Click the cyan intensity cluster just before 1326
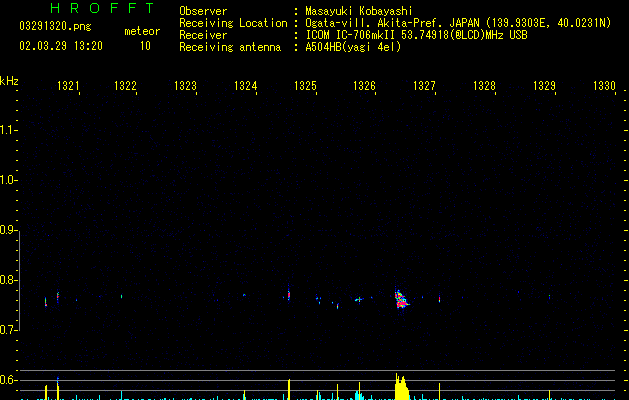The image size is (629, 400). point(359,396)
